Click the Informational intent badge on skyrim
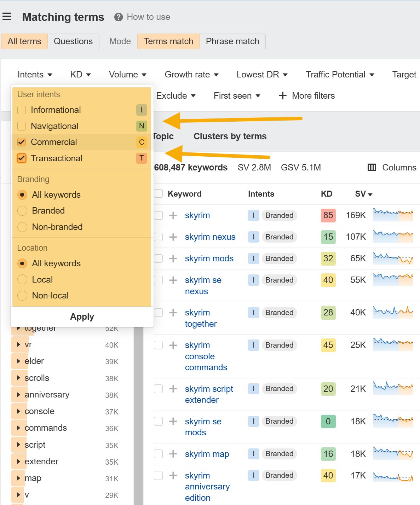This screenshot has width=420, height=505. (x=253, y=215)
